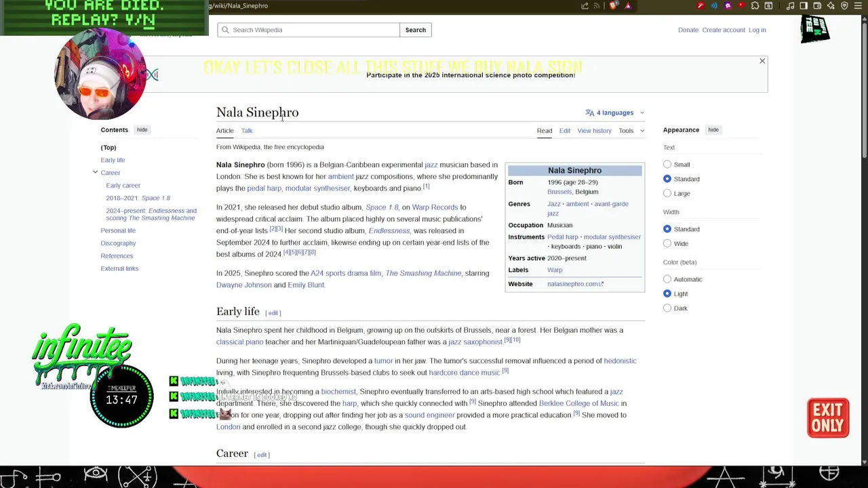Click the infobox Brussels link
868x488 pixels.
[x=559, y=192]
